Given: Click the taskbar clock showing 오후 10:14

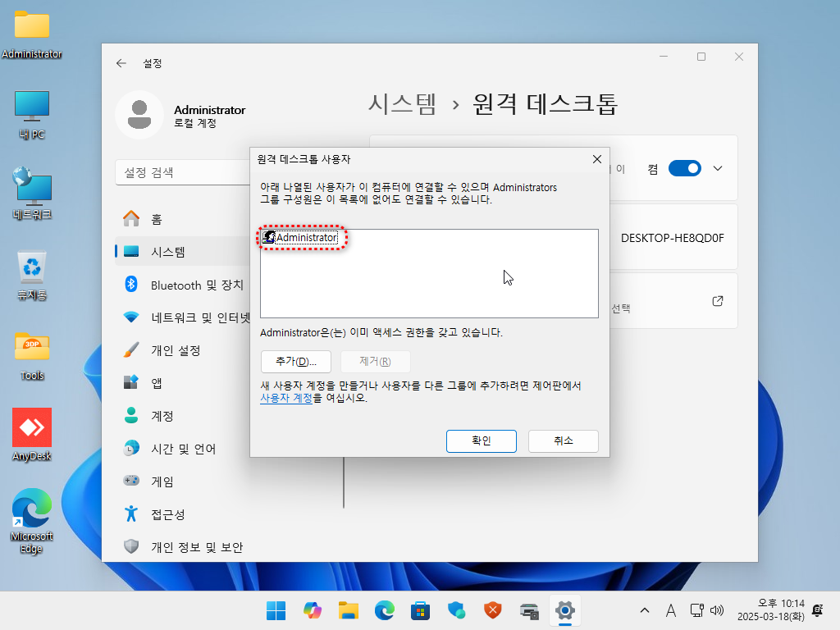Looking at the screenshot, I should [x=771, y=610].
